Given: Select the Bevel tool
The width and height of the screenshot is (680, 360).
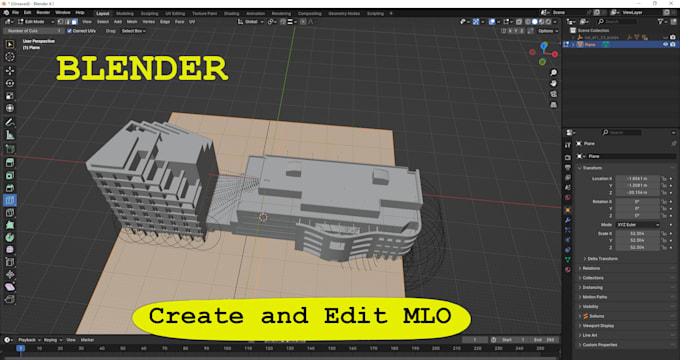Looking at the screenshot, I should [10, 188].
